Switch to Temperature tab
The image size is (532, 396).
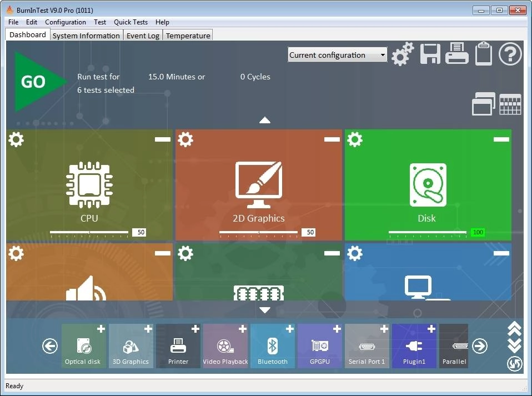(x=188, y=36)
